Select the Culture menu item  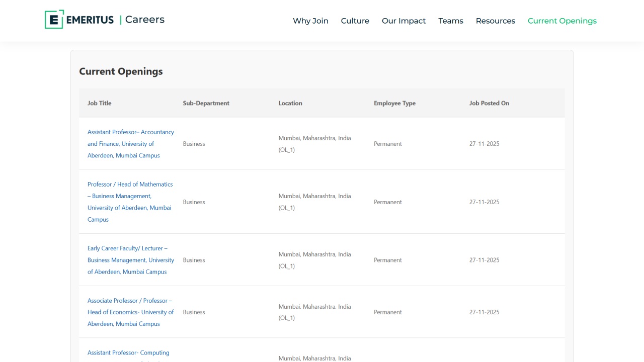[x=355, y=21]
